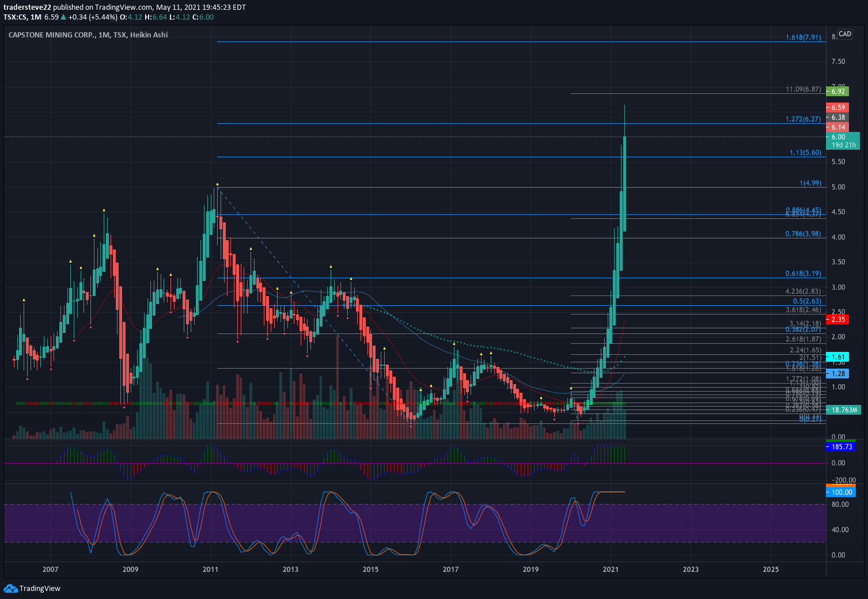Click the 2015 year label on time axis
This screenshot has width=868, height=599.
[370, 570]
